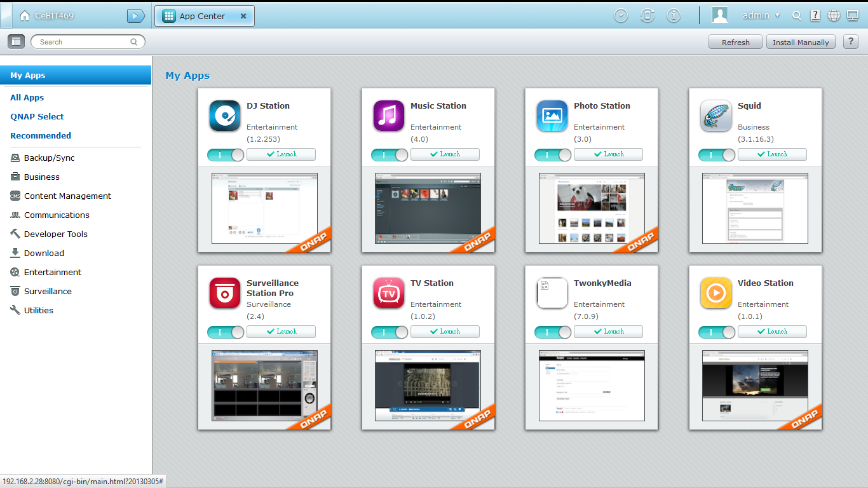Click the App Center grid icon in tab
The height and width of the screenshot is (488, 868).
click(x=169, y=17)
